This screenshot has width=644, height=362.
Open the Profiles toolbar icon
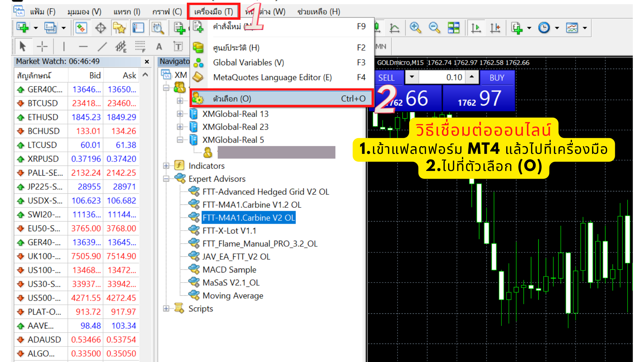coord(51,28)
